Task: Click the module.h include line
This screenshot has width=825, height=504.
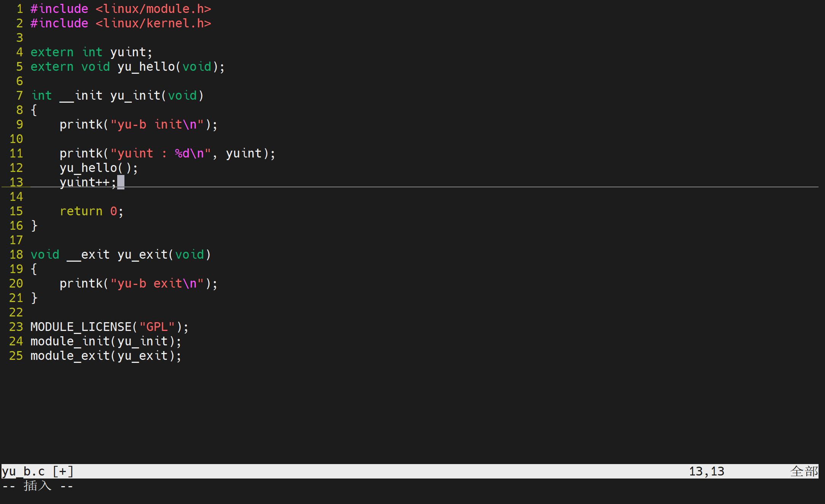Action: [x=120, y=9]
